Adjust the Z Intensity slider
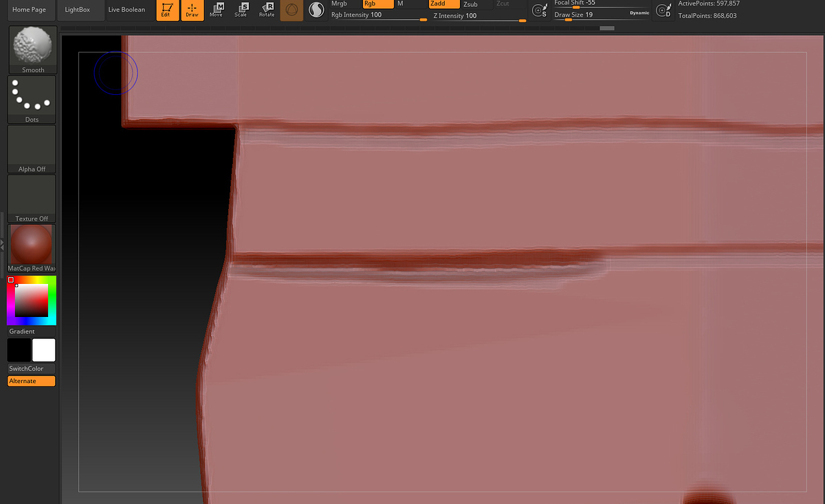Image resolution: width=825 pixels, height=504 pixels. [x=479, y=16]
